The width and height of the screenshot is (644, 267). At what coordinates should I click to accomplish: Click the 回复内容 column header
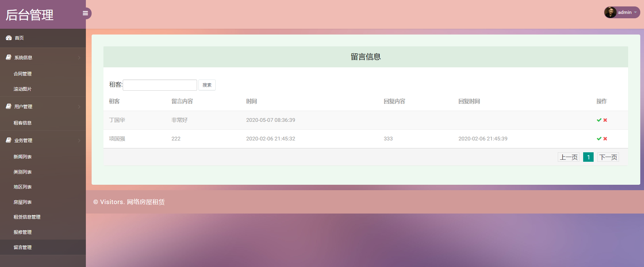tap(395, 102)
